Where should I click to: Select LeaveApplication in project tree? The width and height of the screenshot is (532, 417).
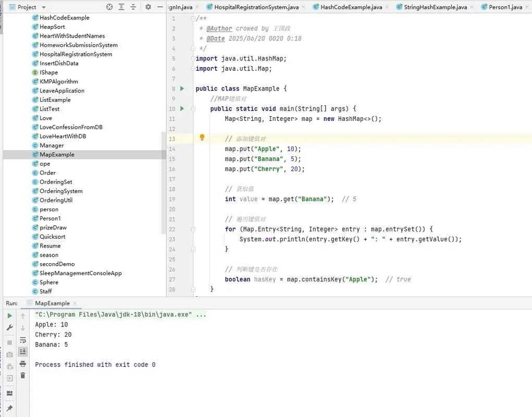(x=62, y=91)
